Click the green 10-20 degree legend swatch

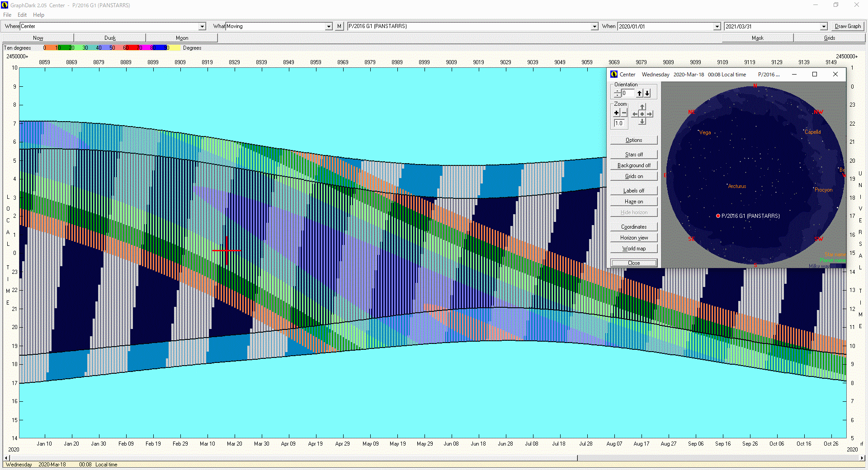point(64,47)
